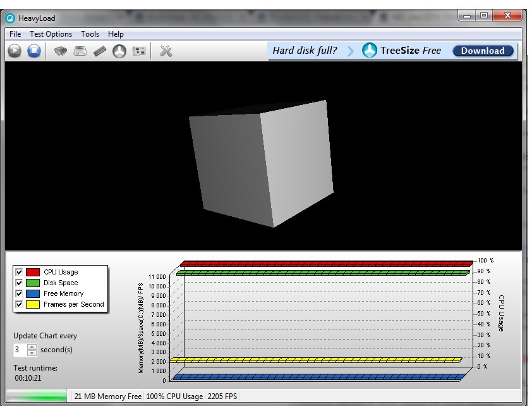Increase update interval with up arrow
The width and height of the screenshot is (532, 406).
pos(32,347)
